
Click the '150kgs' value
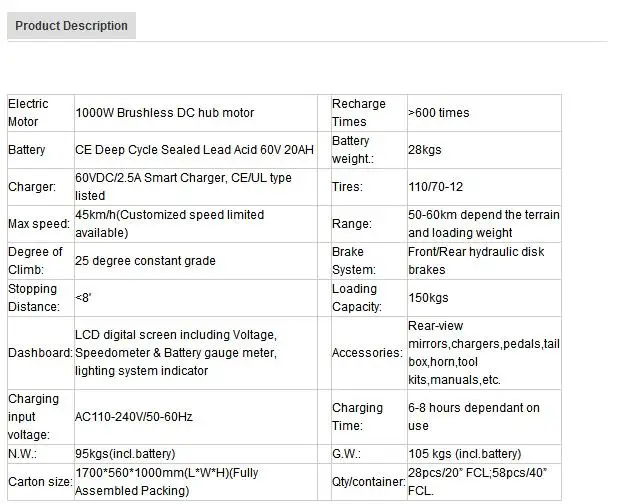coord(428,298)
